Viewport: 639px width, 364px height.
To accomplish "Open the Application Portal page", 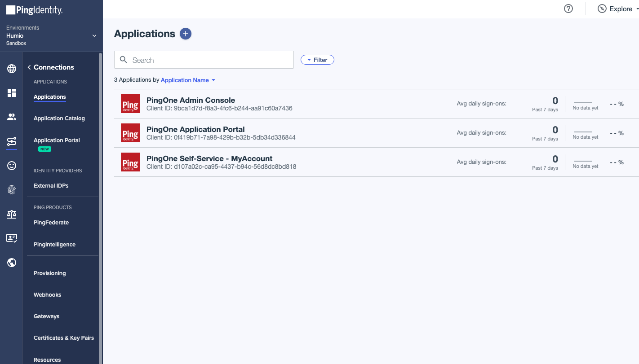I will (56, 140).
